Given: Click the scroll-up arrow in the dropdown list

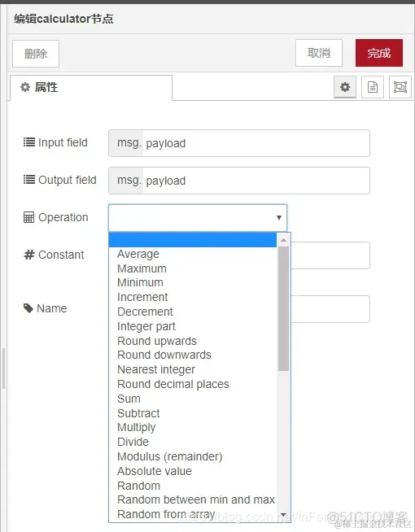Looking at the screenshot, I should click(x=283, y=240).
